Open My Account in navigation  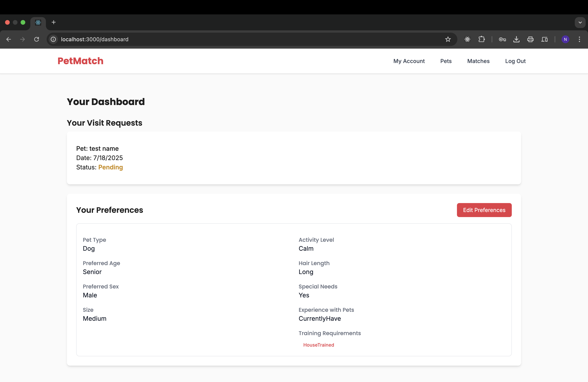click(x=409, y=61)
